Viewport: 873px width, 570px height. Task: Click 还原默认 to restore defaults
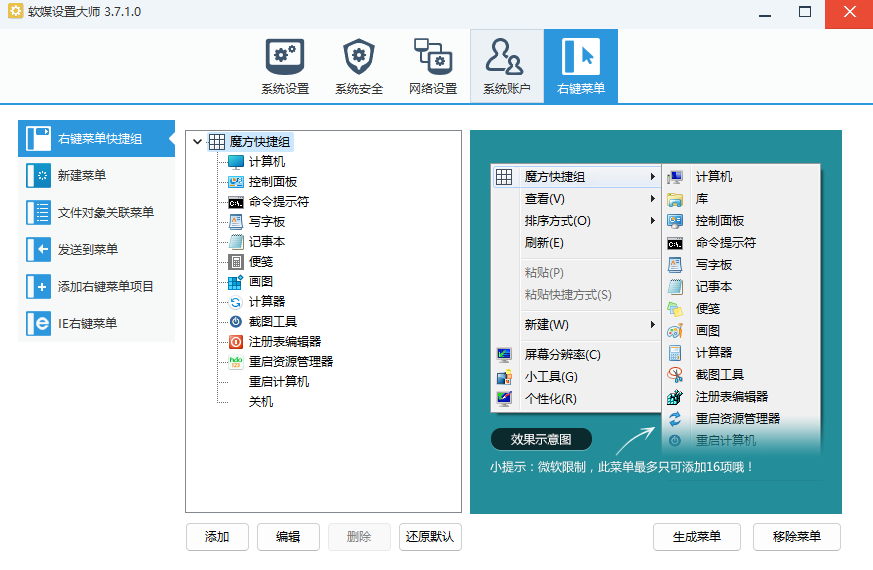coord(430,537)
